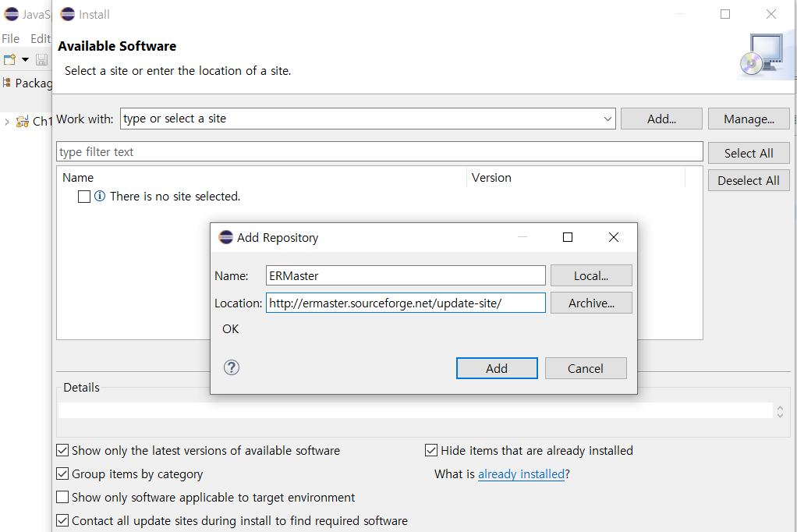Click the Name column header
Image resolution: width=797 pixels, height=532 pixels.
pos(262,178)
